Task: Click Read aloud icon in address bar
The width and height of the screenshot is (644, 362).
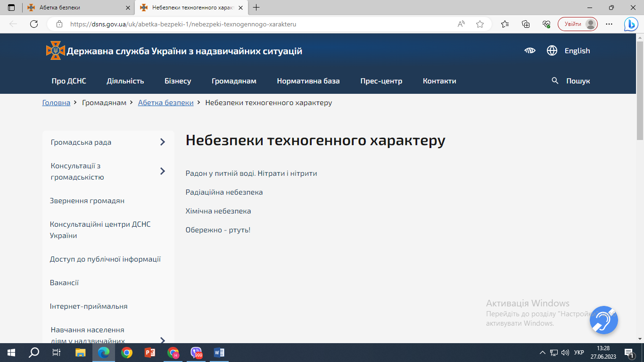Action: (x=461, y=24)
